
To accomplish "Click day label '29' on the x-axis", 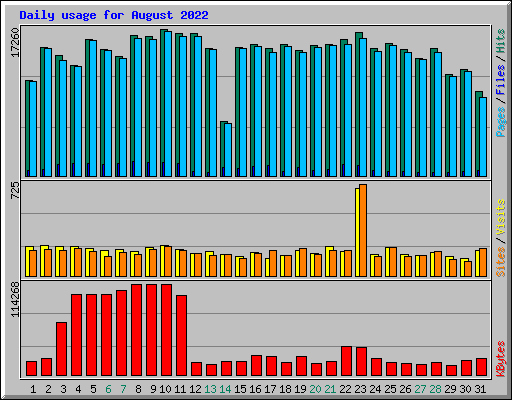I will tap(450, 389).
